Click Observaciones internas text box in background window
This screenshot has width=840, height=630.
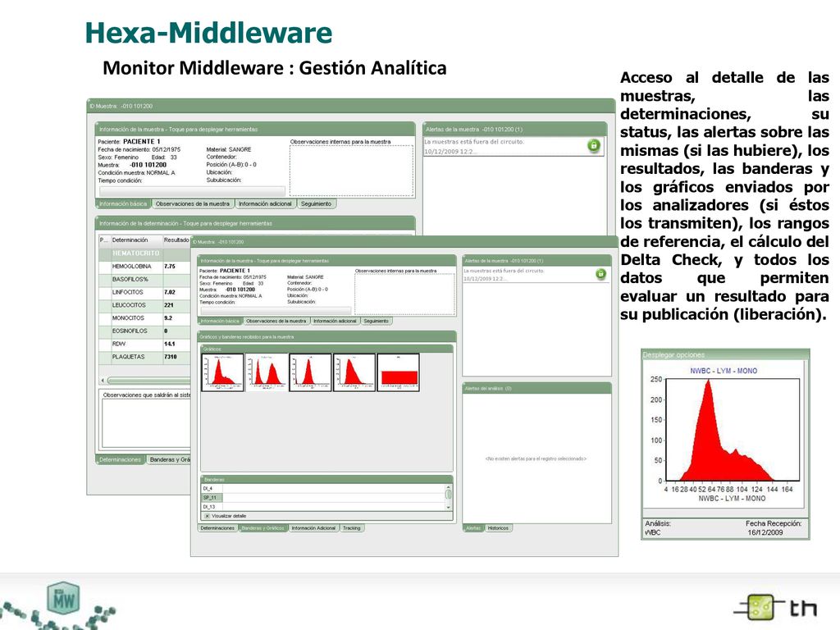[351, 171]
